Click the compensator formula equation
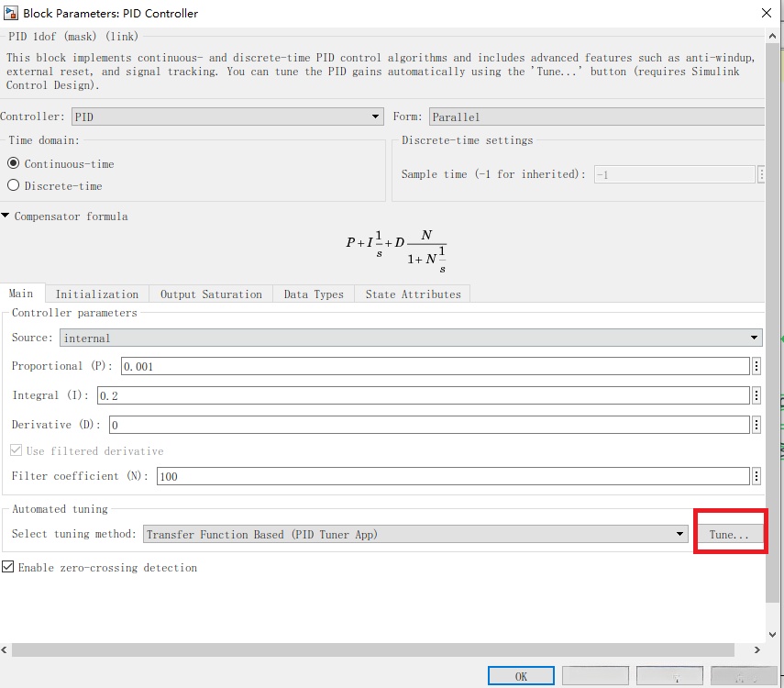The height and width of the screenshot is (688, 784). tap(396, 250)
